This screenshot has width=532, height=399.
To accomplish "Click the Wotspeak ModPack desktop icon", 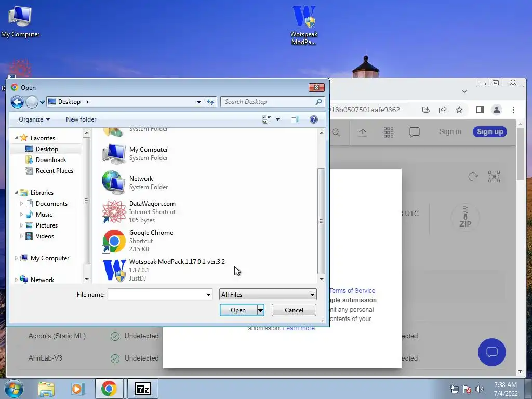I will [304, 25].
